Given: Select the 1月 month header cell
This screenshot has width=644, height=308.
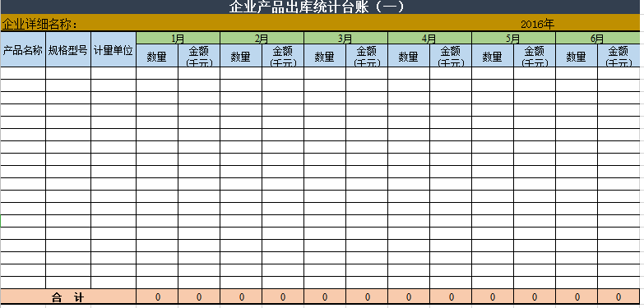Looking at the screenshot, I should (178, 38).
